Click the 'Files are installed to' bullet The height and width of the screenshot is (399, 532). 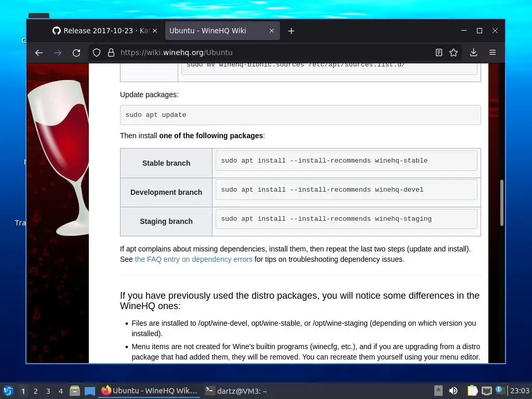click(303, 328)
